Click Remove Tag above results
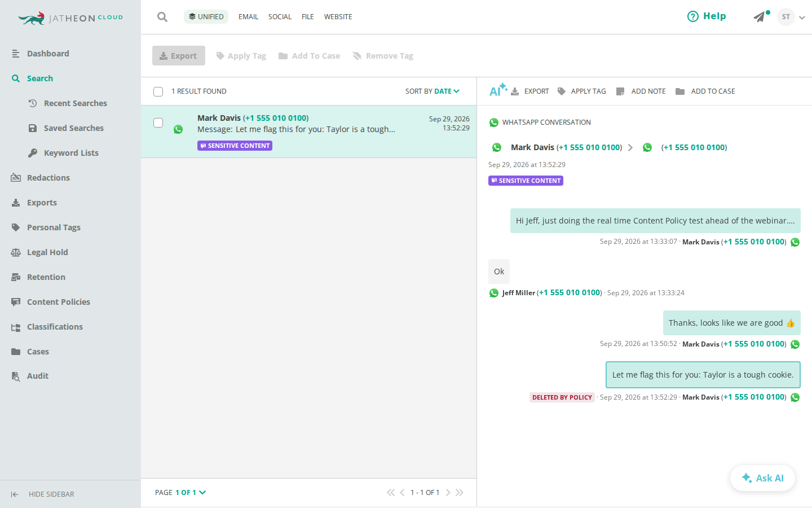 click(x=383, y=56)
